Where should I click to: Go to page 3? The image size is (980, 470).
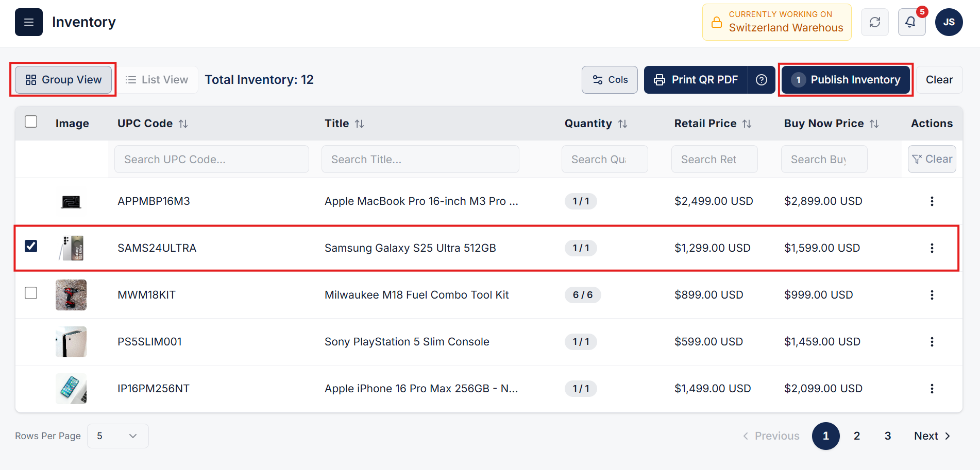coord(888,436)
